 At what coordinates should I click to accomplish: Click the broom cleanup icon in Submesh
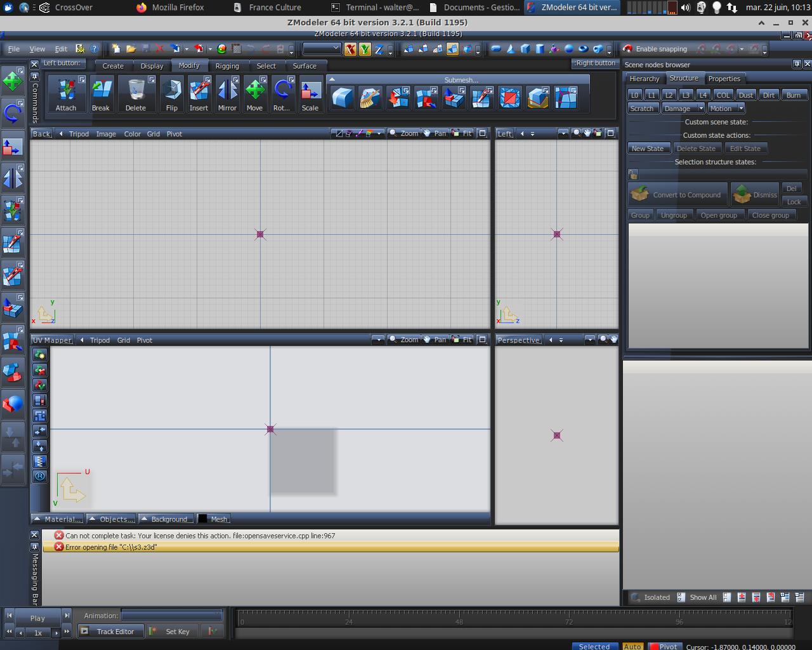click(370, 98)
